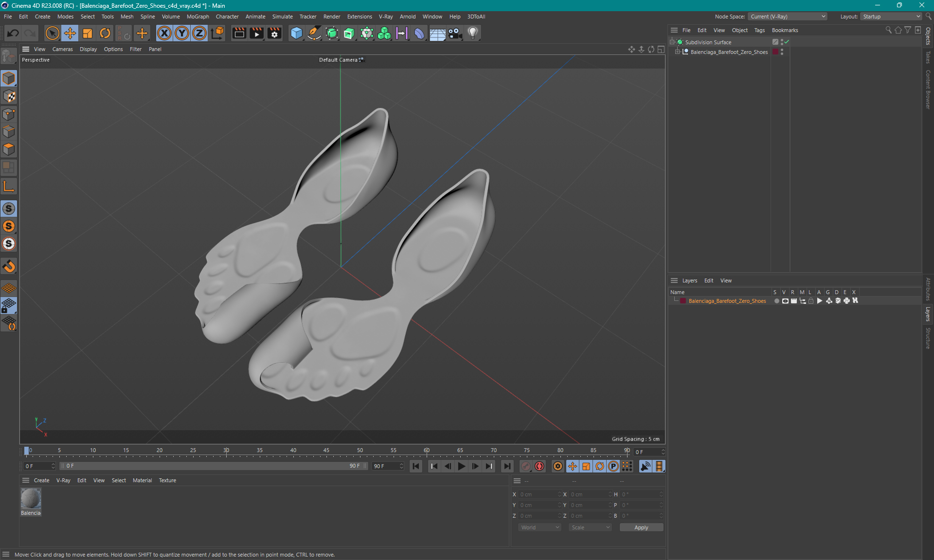
Task: Click the Object manager search icon
Action: pos(888,30)
